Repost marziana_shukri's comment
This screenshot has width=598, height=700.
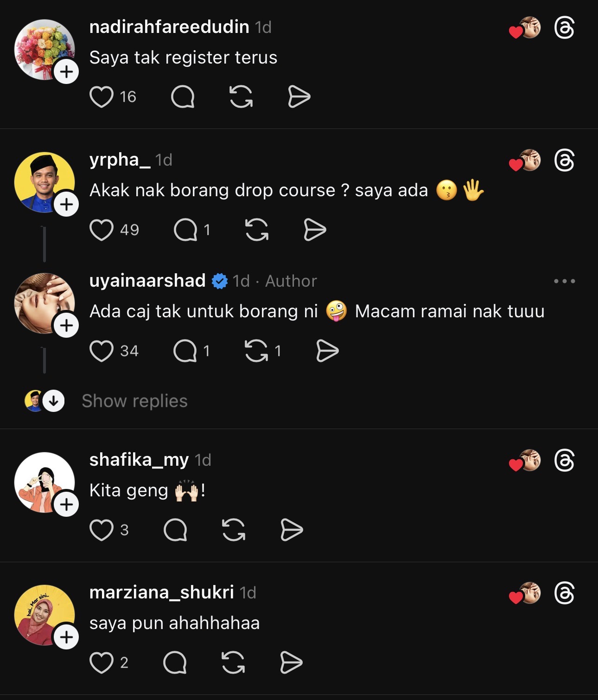pos(233,662)
